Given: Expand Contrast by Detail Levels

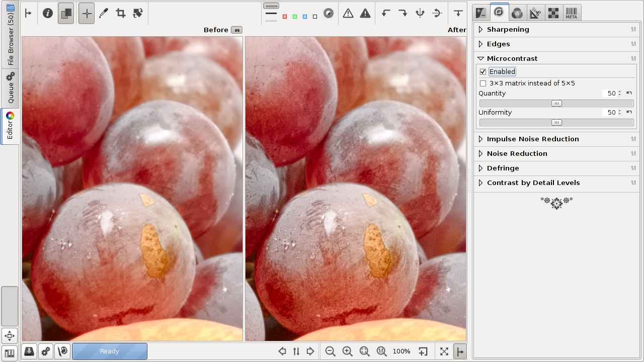Looking at the screenshot, I should pos(533,183).
